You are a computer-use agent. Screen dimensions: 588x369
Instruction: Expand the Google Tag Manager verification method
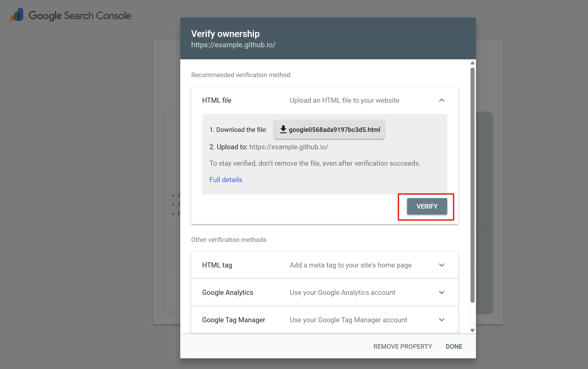pyautogui.click(x=442, y=320)
